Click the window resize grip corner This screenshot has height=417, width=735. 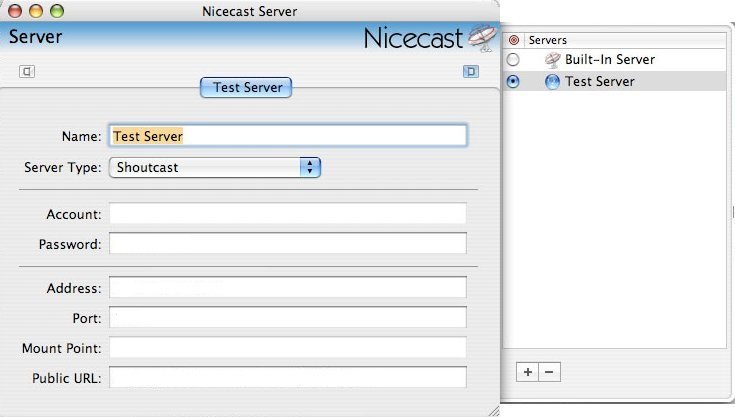[494, 411]
